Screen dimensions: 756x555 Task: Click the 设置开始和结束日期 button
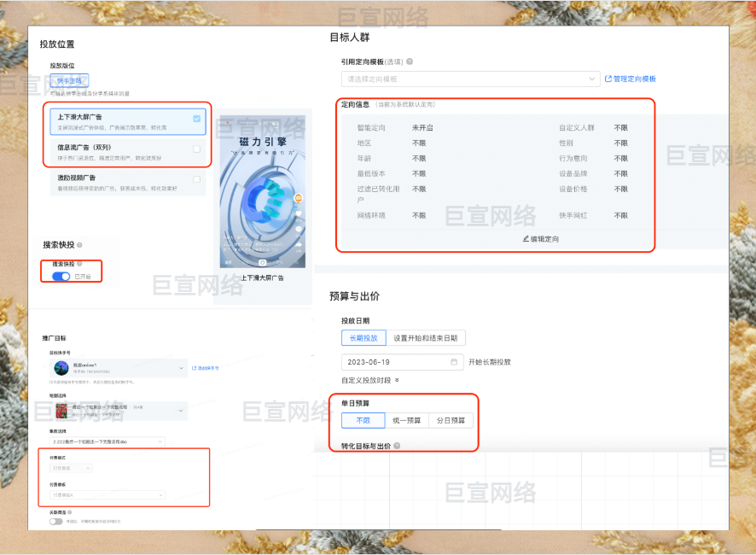(x=425, y=337)
